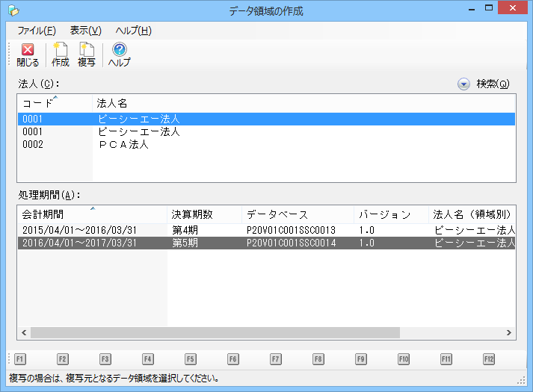Click the ヘルプ (Help) question mark icon

click(119, 51)
